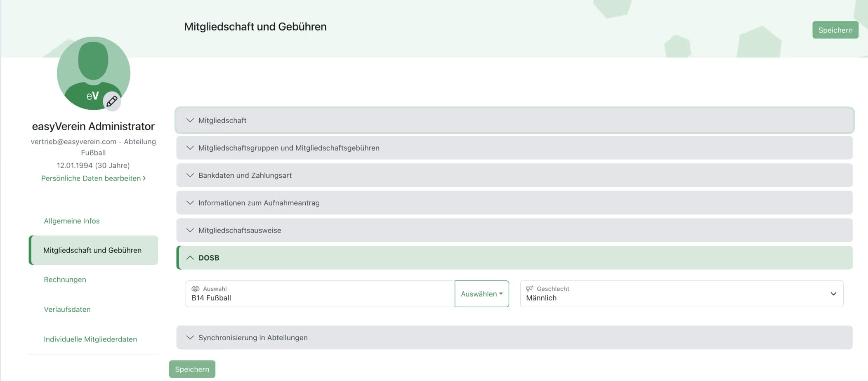Open the Geschlecht dropdown showing Männlich
Viewport: 868px width, 381px height.
[x=682, y=294]
